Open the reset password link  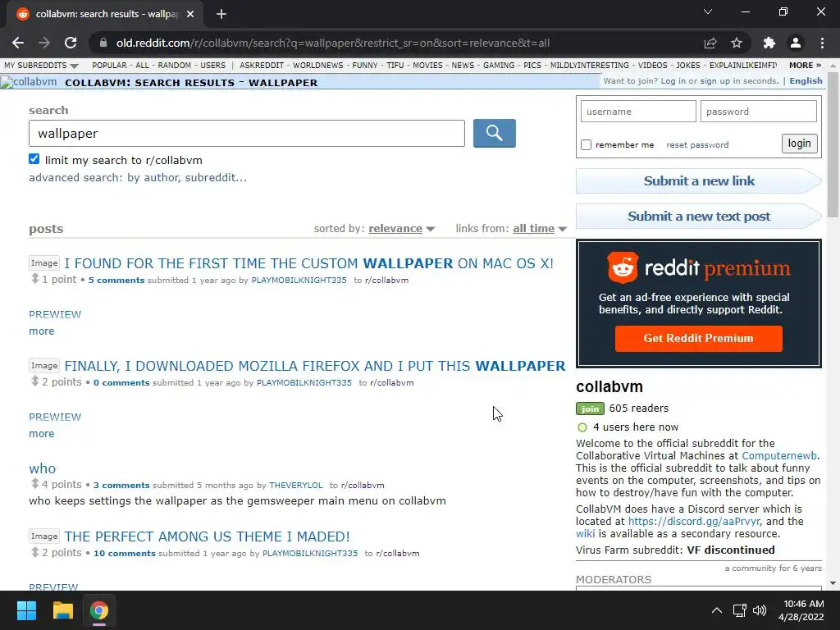point(697,144)
